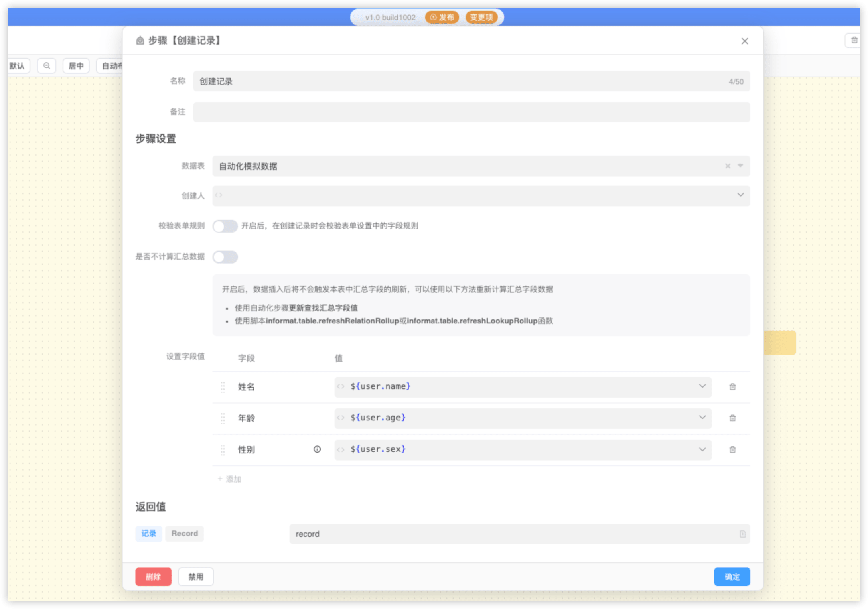Open the 数据表 dropdown arrow

(x=740, y=166)
